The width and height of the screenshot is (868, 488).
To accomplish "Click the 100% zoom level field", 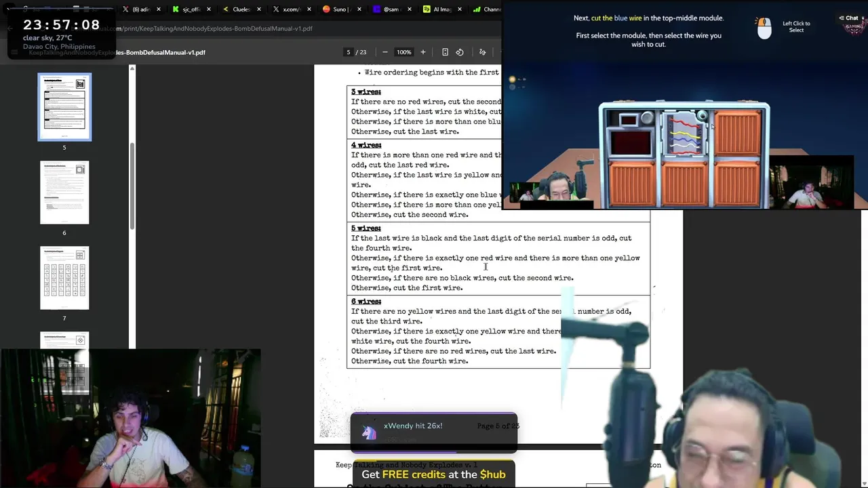I will 404,52.
